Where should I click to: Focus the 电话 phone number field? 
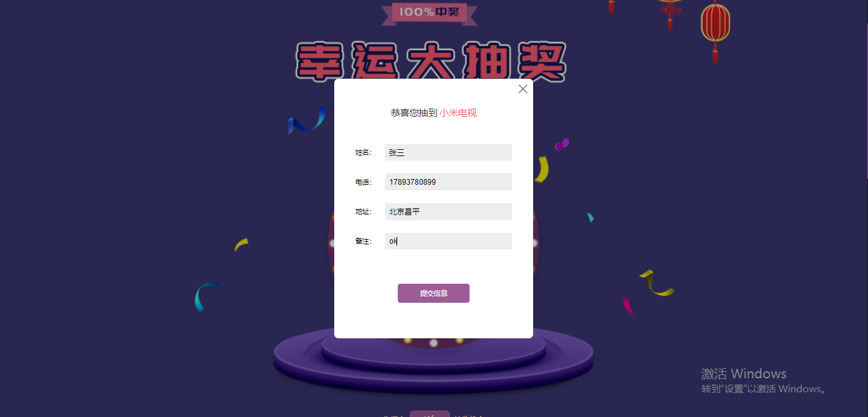coord(449,182)
